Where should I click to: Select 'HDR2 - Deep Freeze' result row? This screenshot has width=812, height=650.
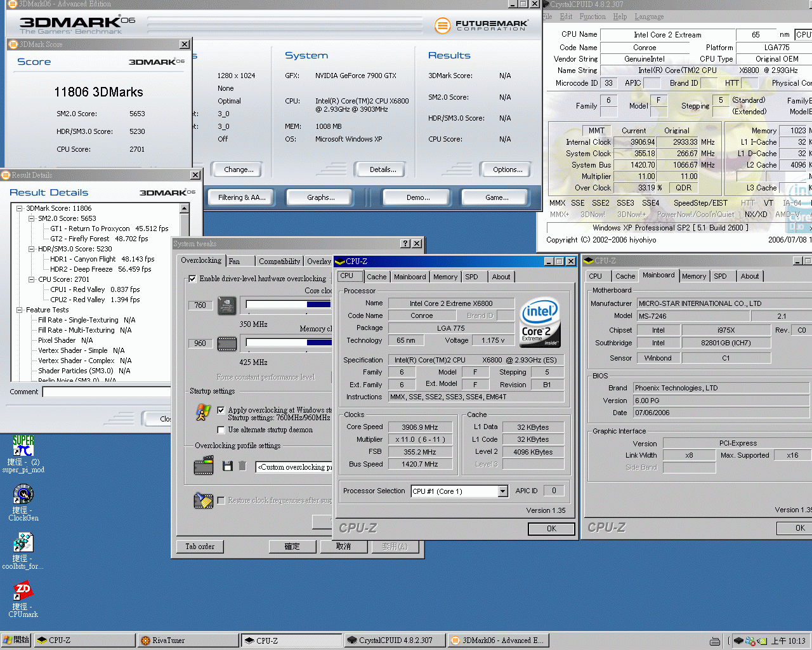(101, 269)
